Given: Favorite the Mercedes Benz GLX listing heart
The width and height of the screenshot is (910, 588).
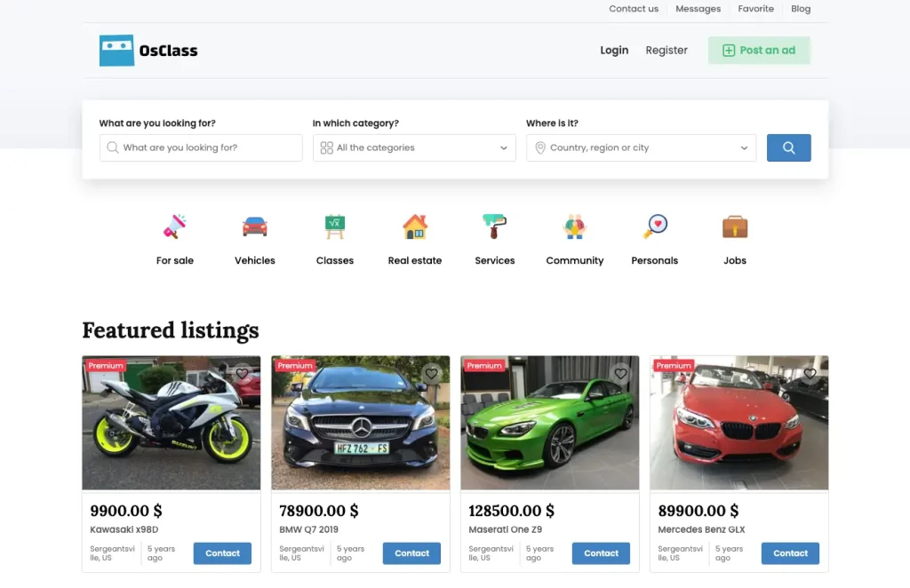Looking at the screenshot, I should (810, 374).
